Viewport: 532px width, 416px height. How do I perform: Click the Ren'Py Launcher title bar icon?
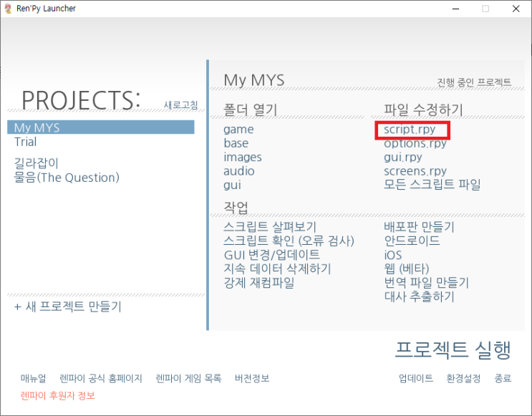click(x=8, y=9)
